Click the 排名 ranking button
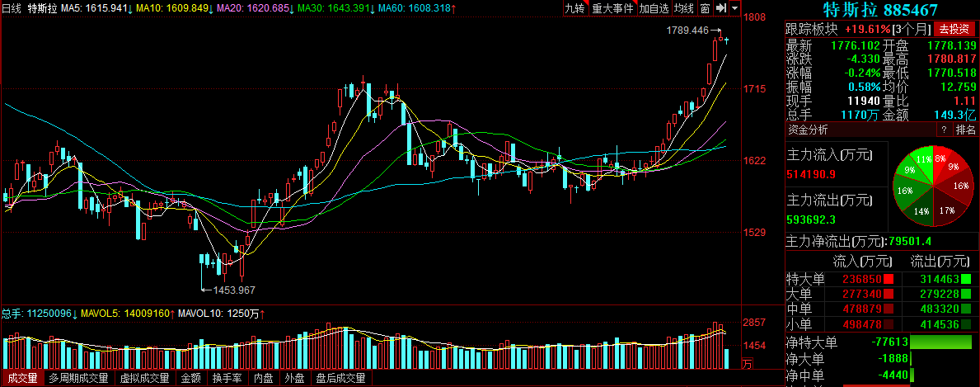This screenshot has width=980, height=387. [966, 130]
